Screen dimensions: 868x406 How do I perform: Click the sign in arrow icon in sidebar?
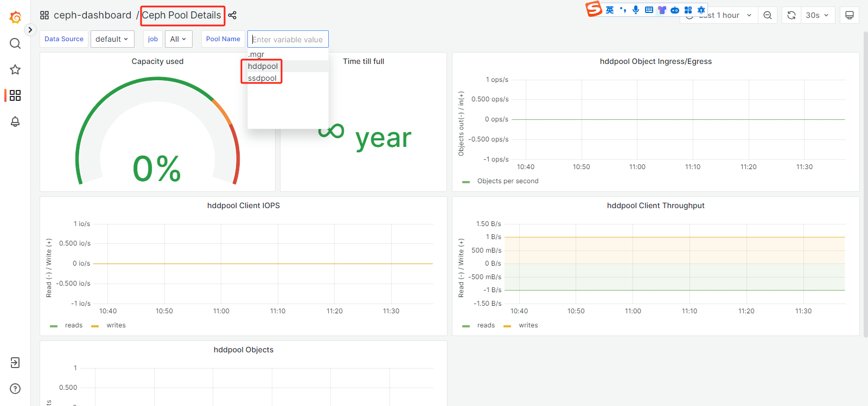(x=15, y=363)
